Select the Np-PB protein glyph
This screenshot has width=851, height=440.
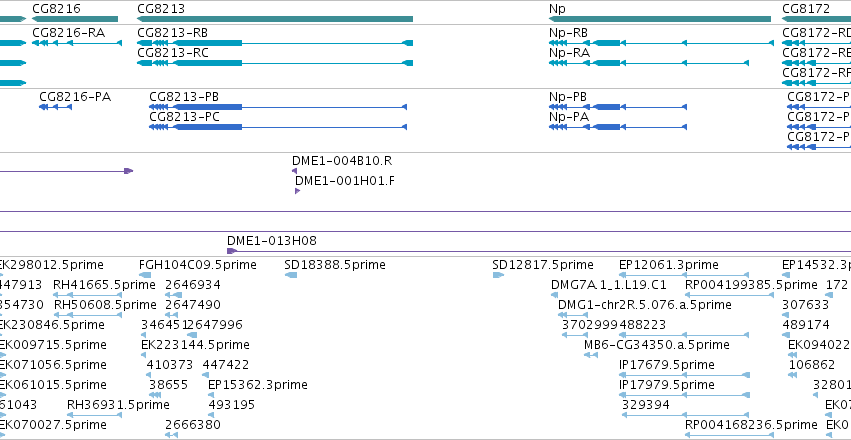tap(618, 107)
